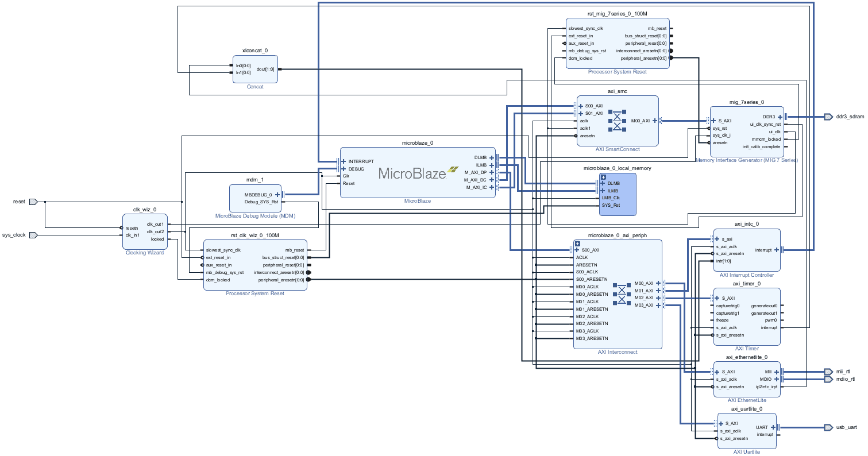
Task: Select the sys_clock input port symbol
Action: click(x=33, y=235)
